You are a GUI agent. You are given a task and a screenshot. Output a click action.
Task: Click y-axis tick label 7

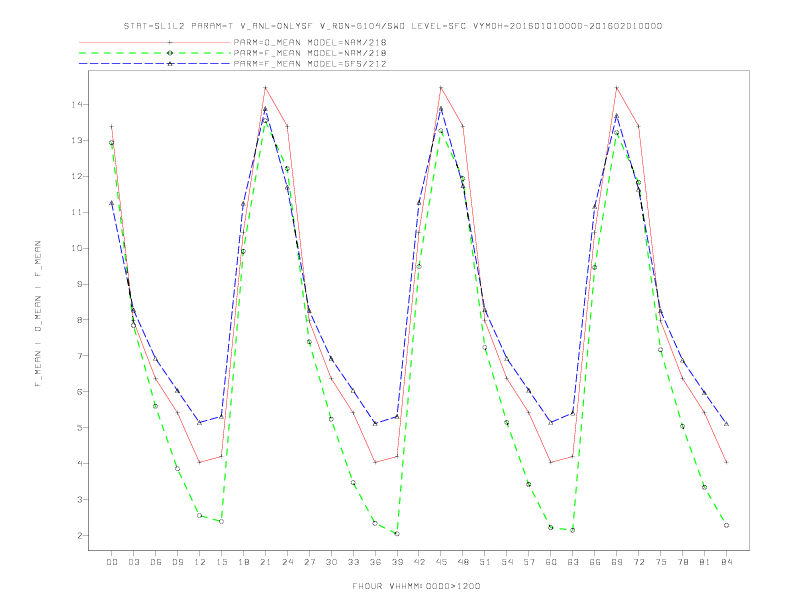[x=80, y=355]
